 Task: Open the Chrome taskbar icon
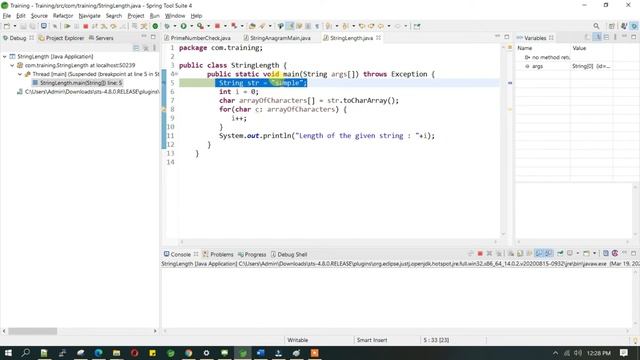[188, 353]
